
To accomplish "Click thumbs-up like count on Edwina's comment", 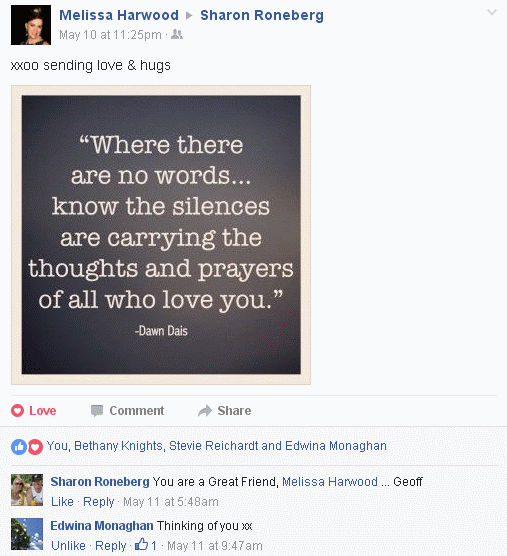I will [146, 545].
